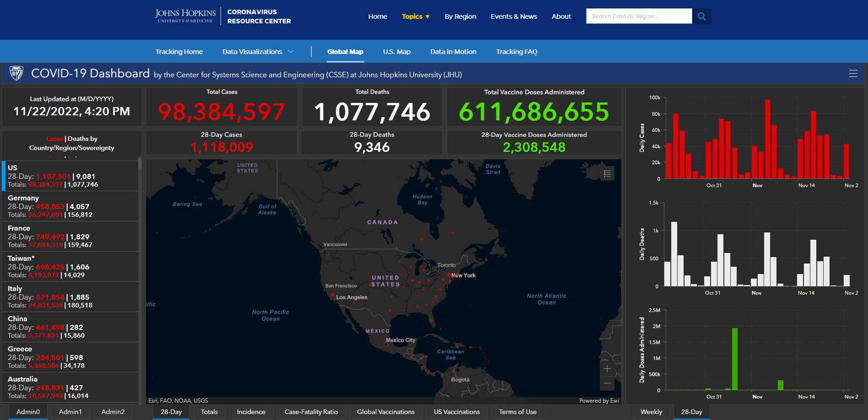Select the 28-Day map tab
868x420 pixels.
(171, 412)
